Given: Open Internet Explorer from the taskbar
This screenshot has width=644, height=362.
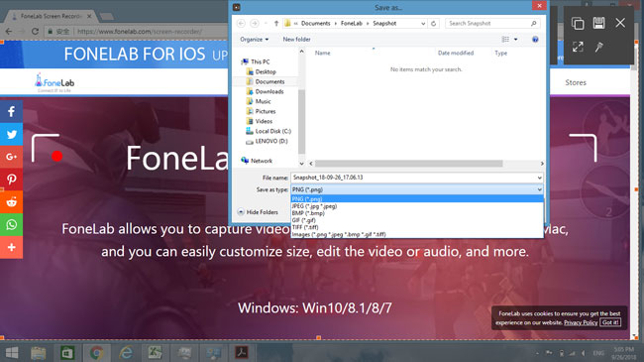Looking at the screenshot, I should tap(126, 353).
